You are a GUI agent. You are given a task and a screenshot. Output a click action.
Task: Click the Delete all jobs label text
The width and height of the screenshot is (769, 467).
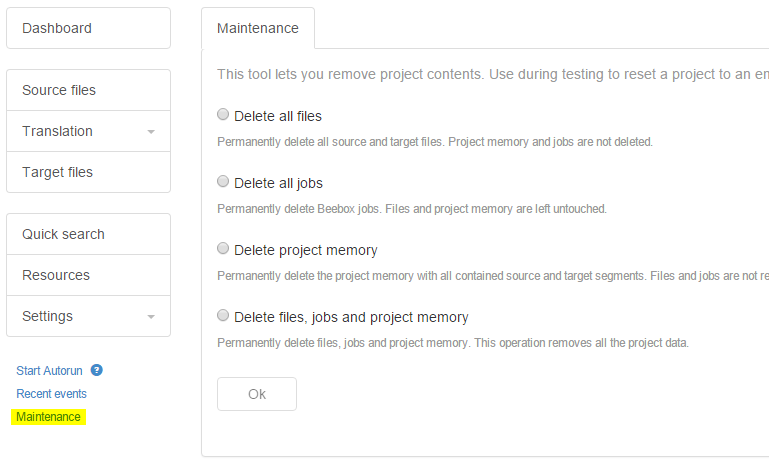pos(278,183)
